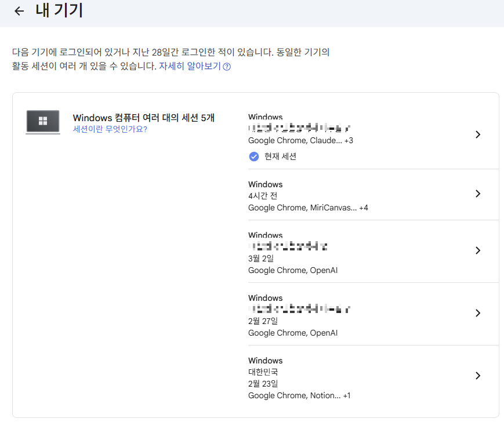The width and height of the screenshot is (504, 422).
Task: Go back using the arrow beside 내 기기
Action: [19, 11]
